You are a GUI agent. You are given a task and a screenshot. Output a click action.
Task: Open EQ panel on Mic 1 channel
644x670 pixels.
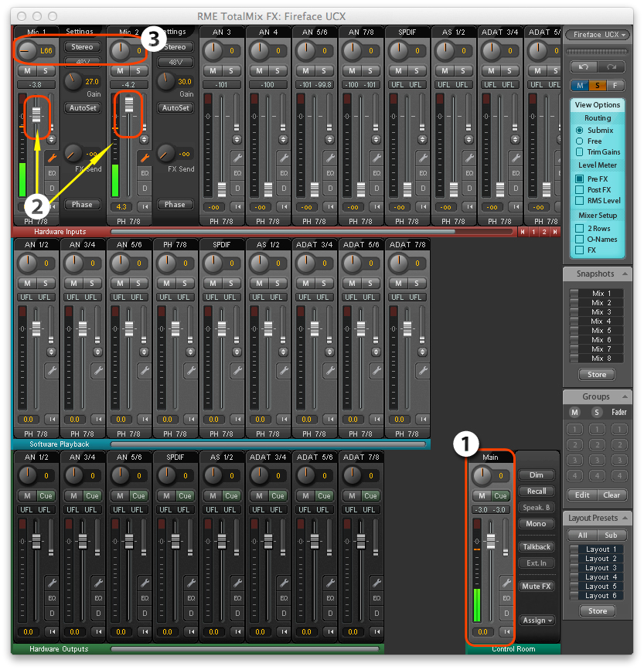click(51, 173)
